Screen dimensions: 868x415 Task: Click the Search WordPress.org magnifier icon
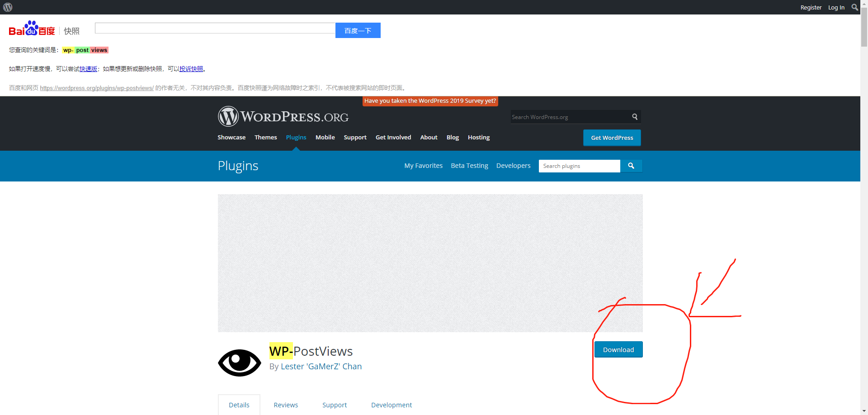[x=635, y=117]
